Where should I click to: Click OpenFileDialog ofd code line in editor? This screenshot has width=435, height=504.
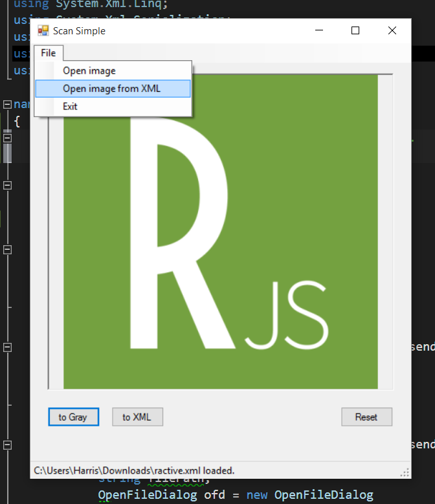pos(236,495)
